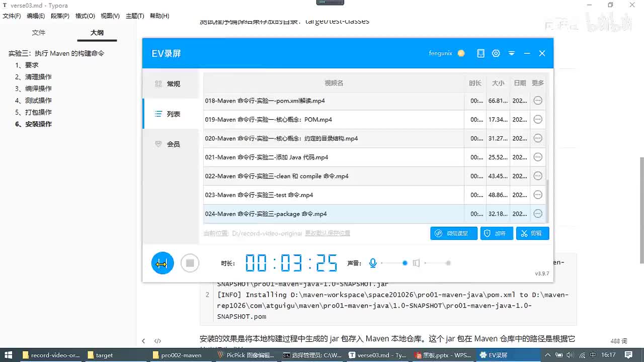This screenshot has width=644, height=362.
Task: Open the 文件(F) menu in Typora
Action: click(12, 16)
